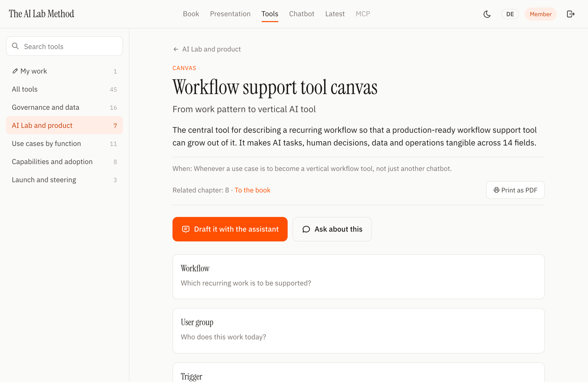The height and width of the screenshot is (382, 588).
Task: Click the count 11 next to Use cases by function
Action: click(113, 144)
